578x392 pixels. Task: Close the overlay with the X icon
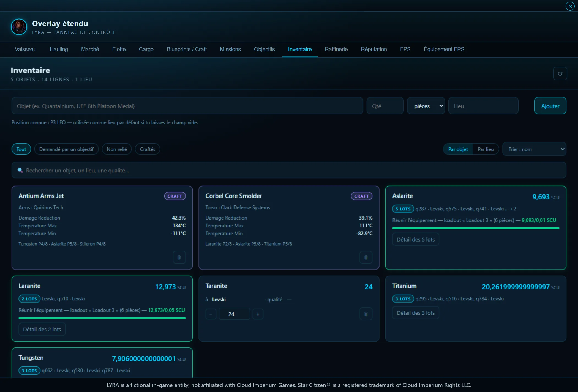click(570, 6)
